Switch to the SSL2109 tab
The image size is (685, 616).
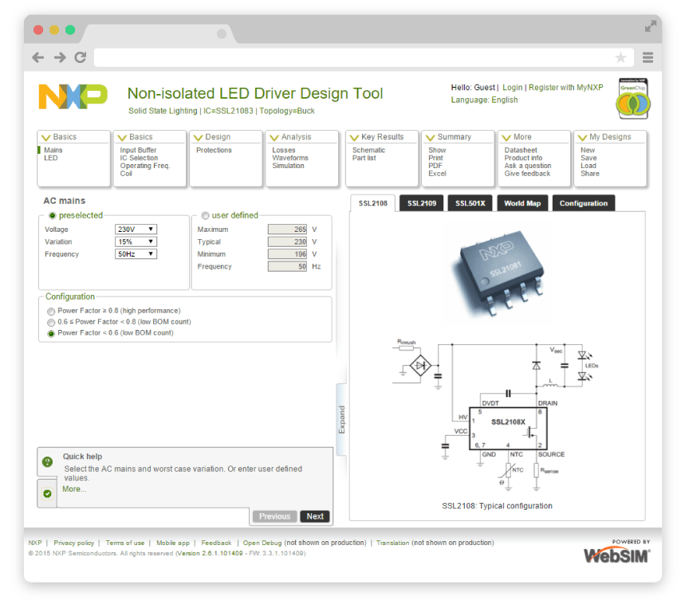(422, 203)
